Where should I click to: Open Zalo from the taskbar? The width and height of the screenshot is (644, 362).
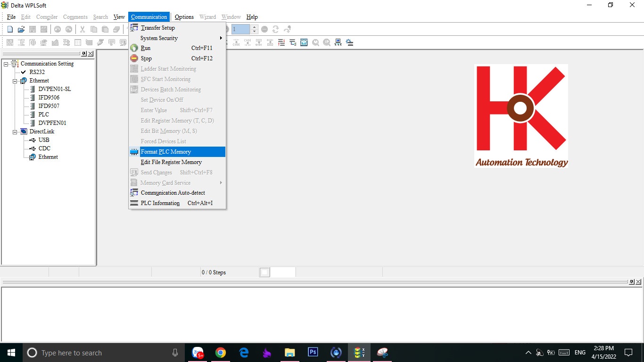[x=198, y=353]
